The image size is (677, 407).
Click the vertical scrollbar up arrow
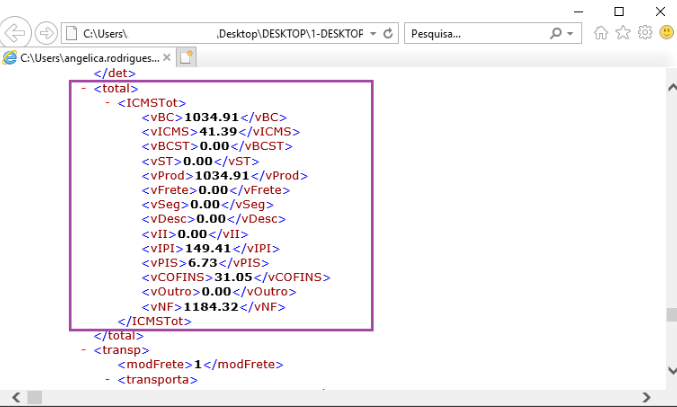[671, 88]
